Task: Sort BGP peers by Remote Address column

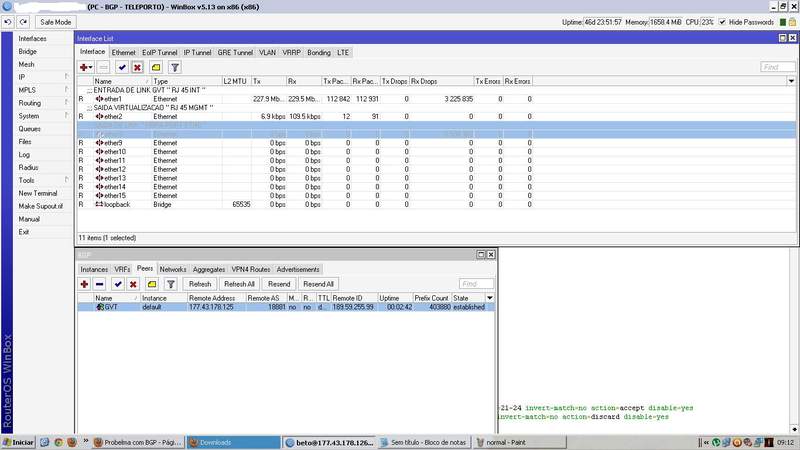Action: [216, 298]
